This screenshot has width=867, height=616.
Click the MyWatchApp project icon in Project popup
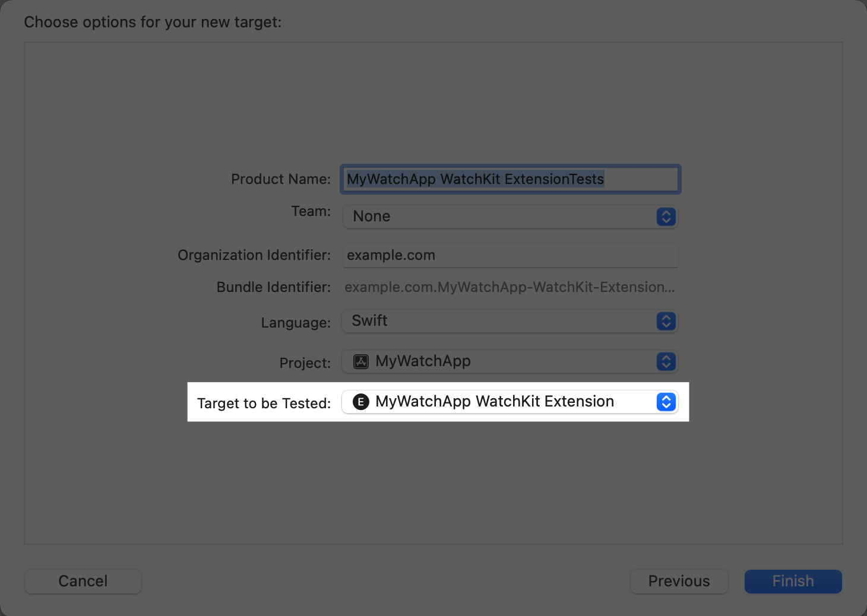click(361, 361)
